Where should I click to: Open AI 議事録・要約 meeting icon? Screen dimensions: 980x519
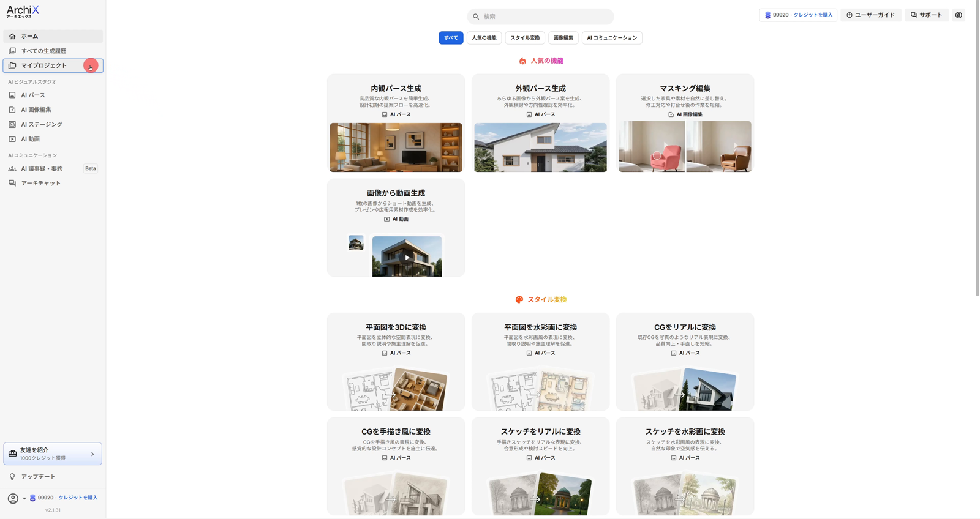[12, 168]
